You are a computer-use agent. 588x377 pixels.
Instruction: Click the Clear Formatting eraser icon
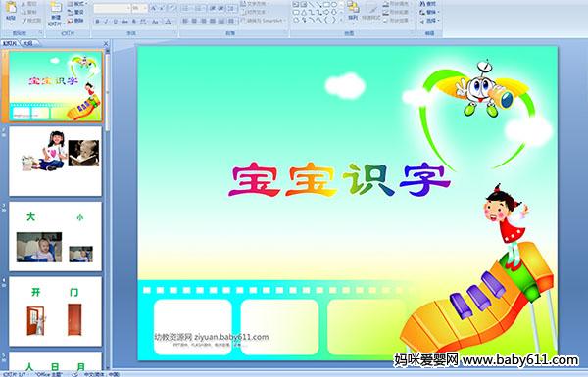coord(171,8)
